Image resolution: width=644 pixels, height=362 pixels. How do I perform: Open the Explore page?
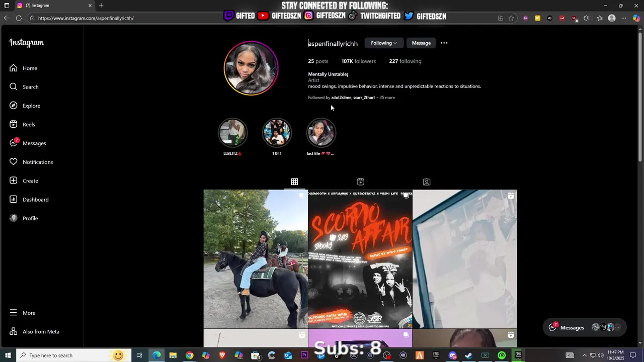click(25, 106)
